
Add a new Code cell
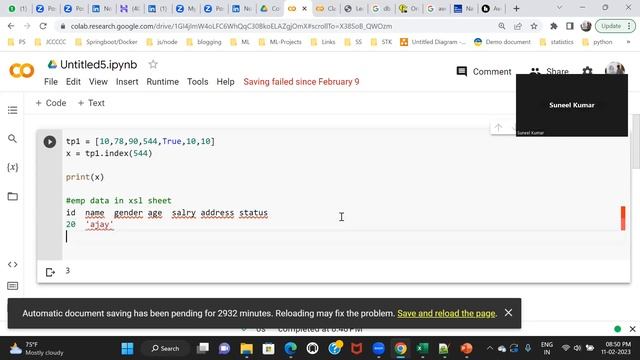[x=51, y=103]
